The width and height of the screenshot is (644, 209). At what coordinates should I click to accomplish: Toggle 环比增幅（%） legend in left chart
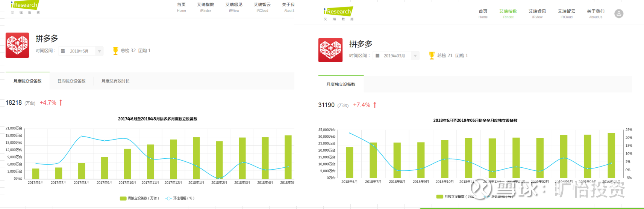(x=180, y=198)
